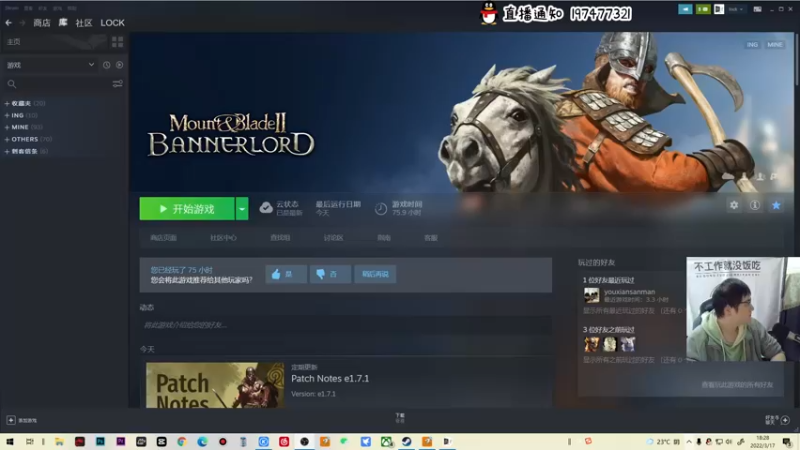Open 社区中心 community hub link
Viewport: 800px width, 450px height.
tap(223, 238)
